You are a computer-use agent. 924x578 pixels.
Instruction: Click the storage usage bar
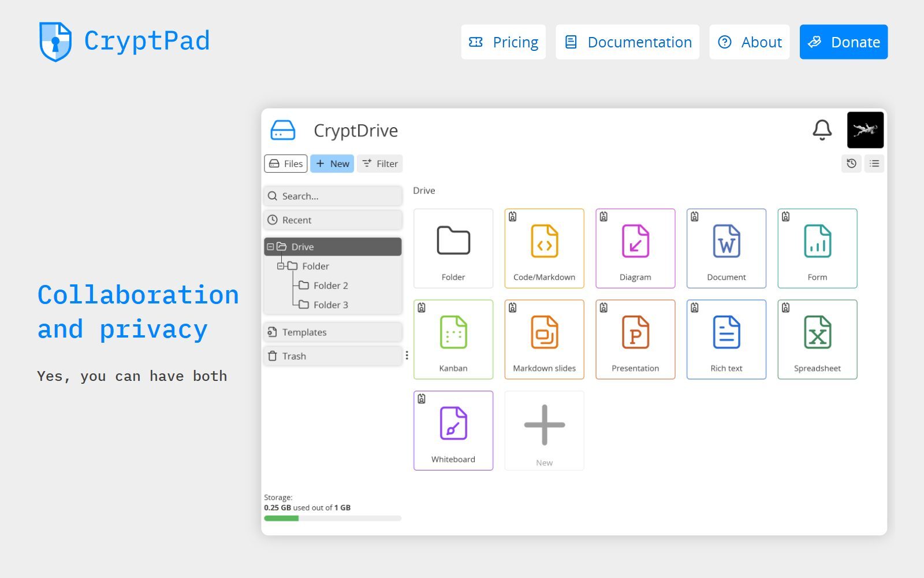pos(333,518)
